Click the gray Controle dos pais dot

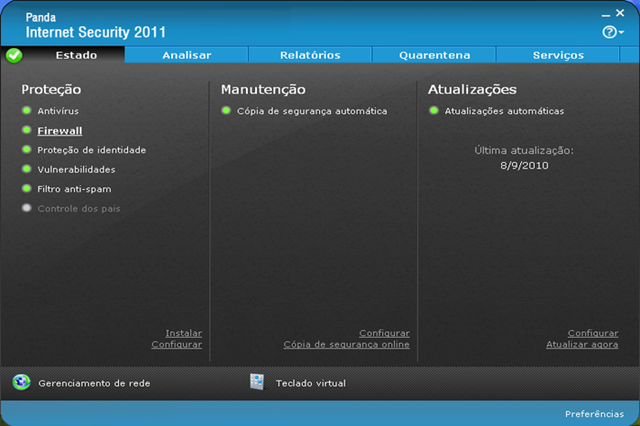27,208
